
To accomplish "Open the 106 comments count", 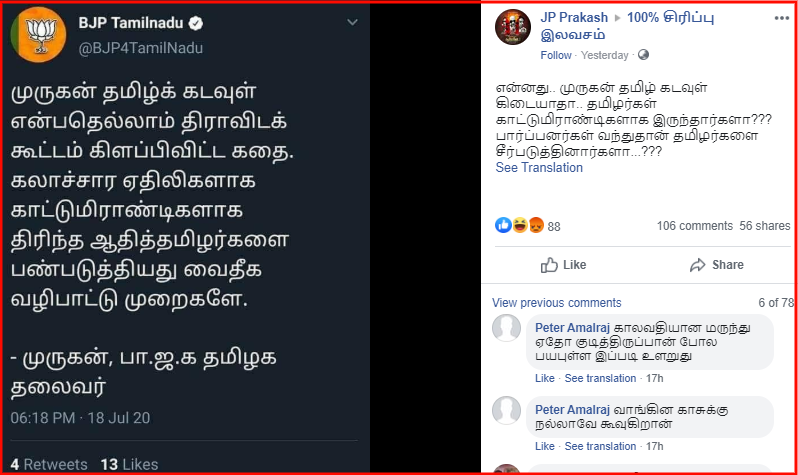I will click(x=695, y=226).
